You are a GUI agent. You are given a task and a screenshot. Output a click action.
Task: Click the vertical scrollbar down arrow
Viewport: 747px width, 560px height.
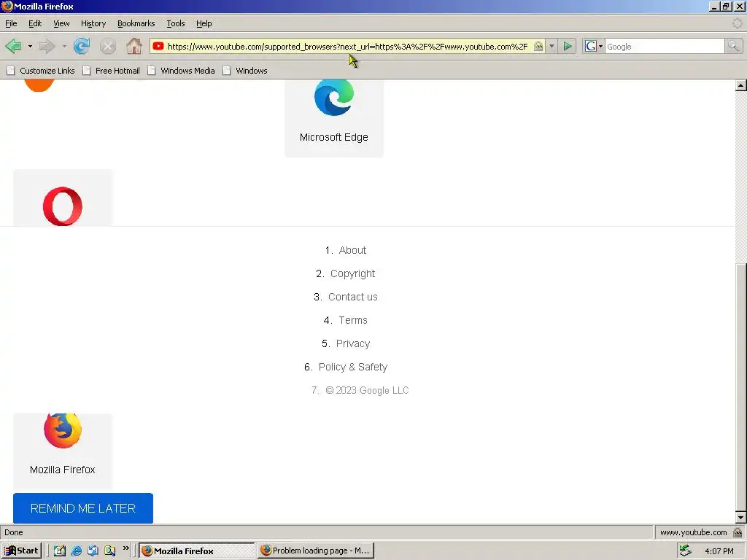pos(741,518)
